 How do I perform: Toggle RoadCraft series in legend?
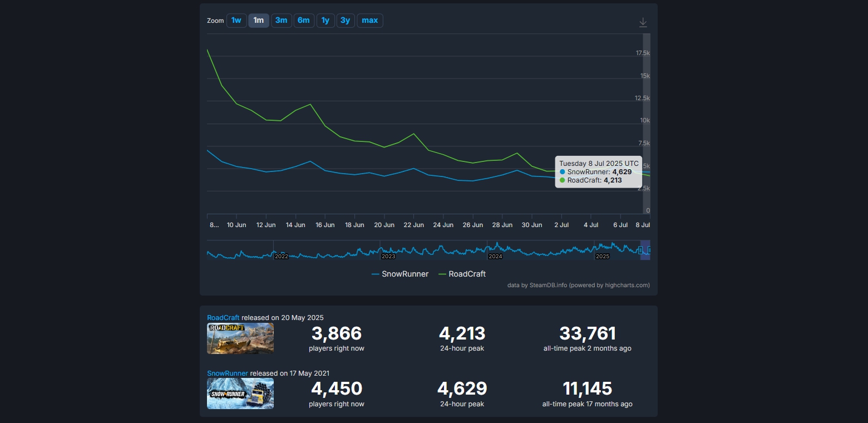coord(462,274)
